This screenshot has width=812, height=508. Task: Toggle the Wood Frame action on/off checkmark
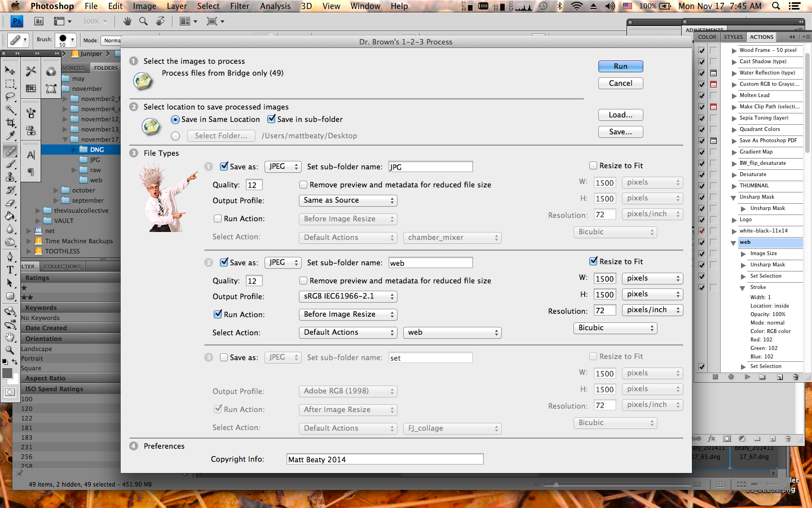tap(702, 50)
